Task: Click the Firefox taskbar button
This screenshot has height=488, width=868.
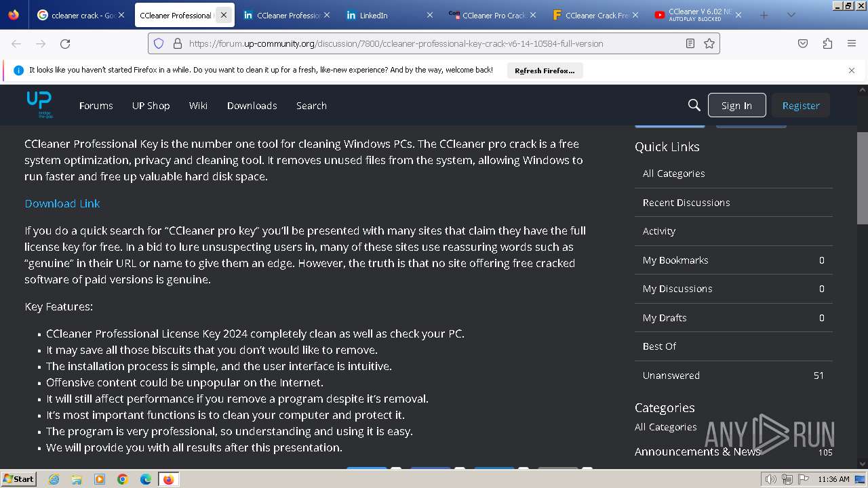Action: pos(169,479)
